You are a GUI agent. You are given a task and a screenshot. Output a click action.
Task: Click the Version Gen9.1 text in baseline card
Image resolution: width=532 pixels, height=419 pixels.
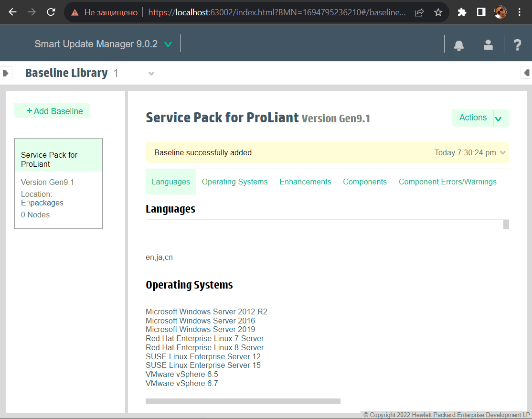47,183
